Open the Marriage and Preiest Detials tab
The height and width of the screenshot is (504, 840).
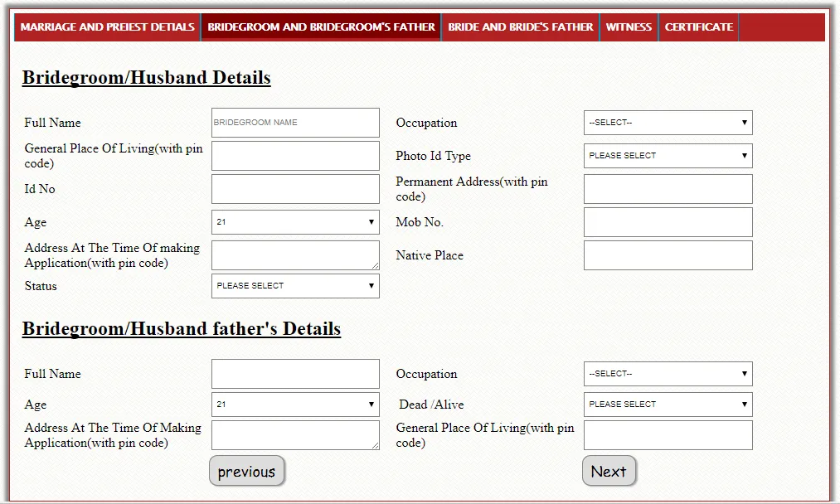[x=107, y=27]
